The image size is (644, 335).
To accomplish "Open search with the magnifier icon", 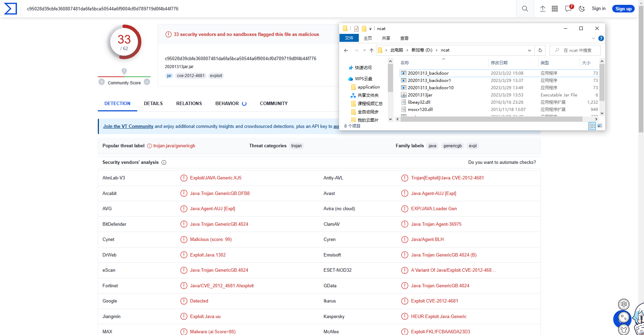I will [525, 9].
